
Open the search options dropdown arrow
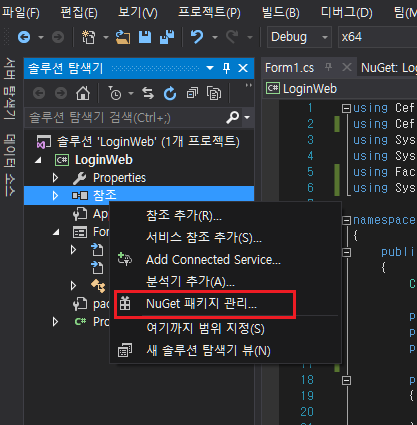[247, 117]
